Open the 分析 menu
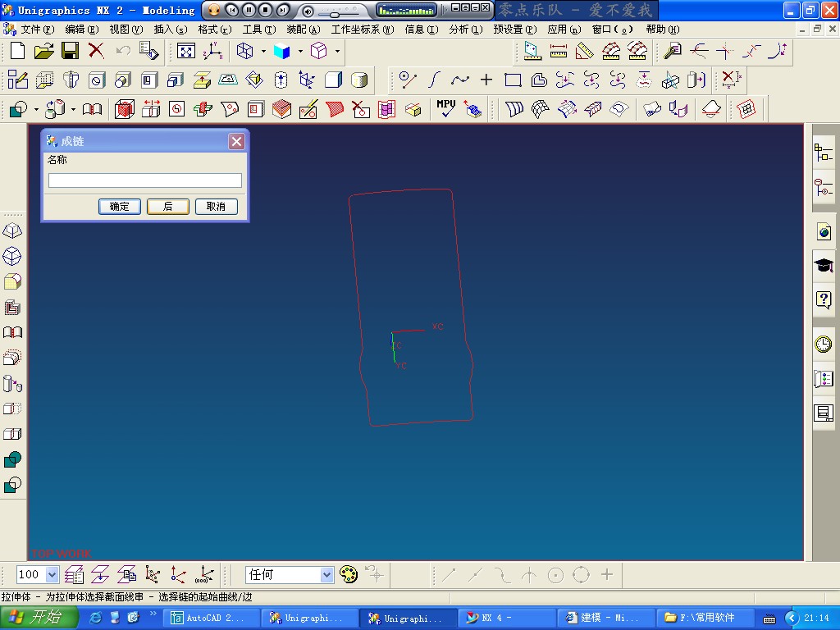840x630 pixels. tap(466, 30)
